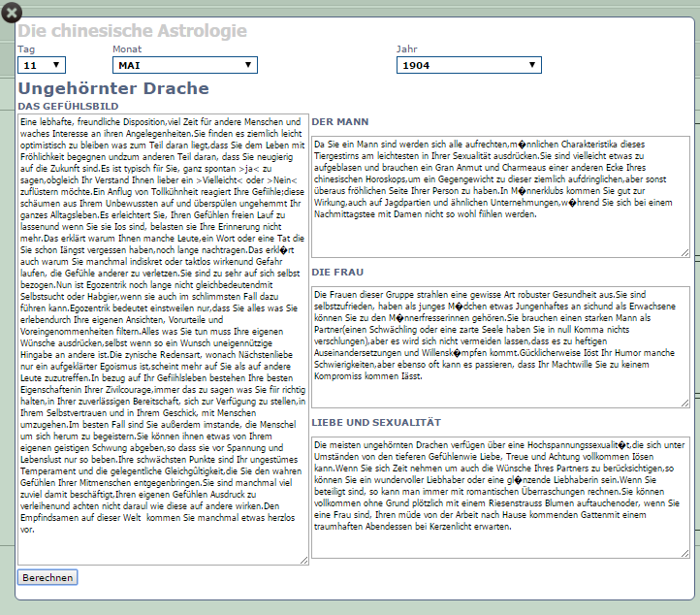Click the Jahr field label
The image size is (700, 615).
click(406, 49)
